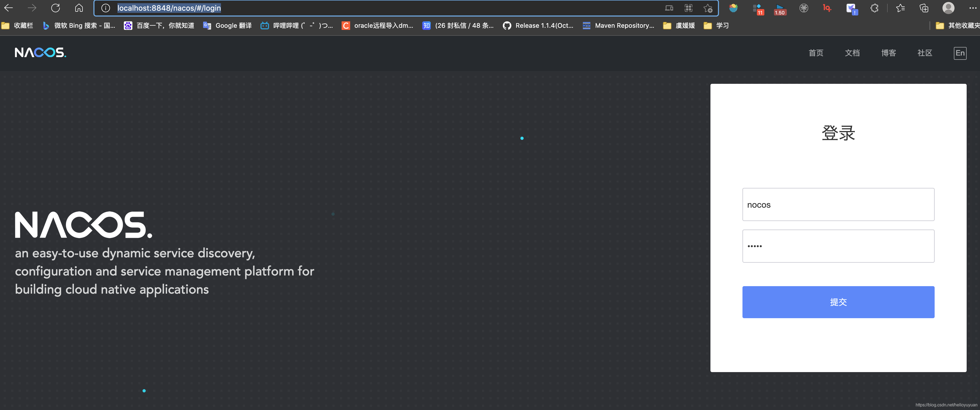Viewport: 980px width, 410px height.
Task: Open the 其他收藏夹 folder
Action: click(x=958, y=25)
